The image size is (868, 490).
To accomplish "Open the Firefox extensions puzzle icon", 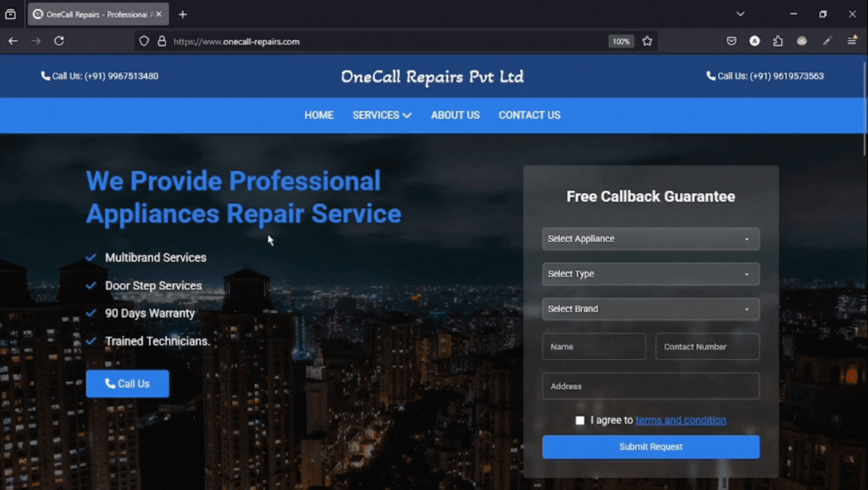I will 778,41.
